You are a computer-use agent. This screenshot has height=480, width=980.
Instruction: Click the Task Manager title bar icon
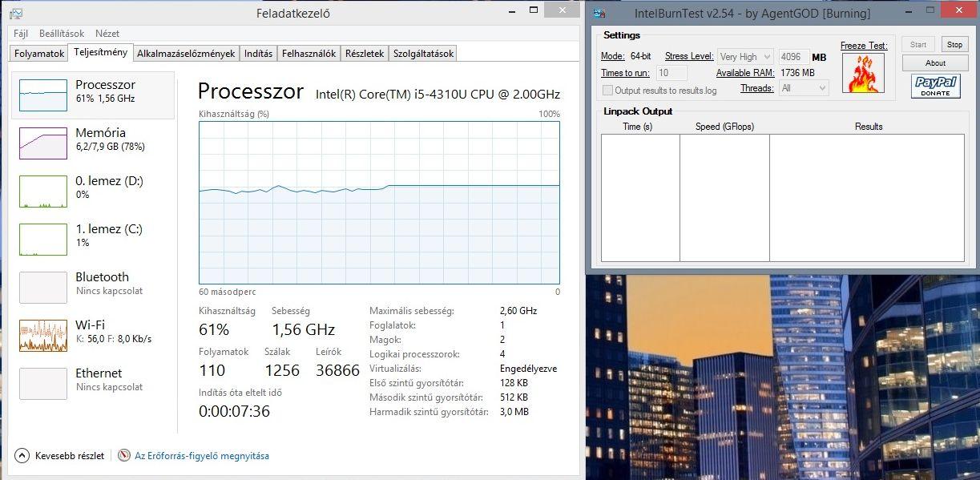coord(16,14)
